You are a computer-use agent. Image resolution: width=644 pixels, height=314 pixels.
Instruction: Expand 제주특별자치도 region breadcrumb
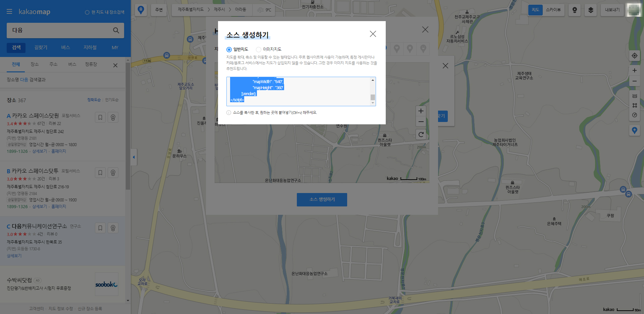(191, 10)
